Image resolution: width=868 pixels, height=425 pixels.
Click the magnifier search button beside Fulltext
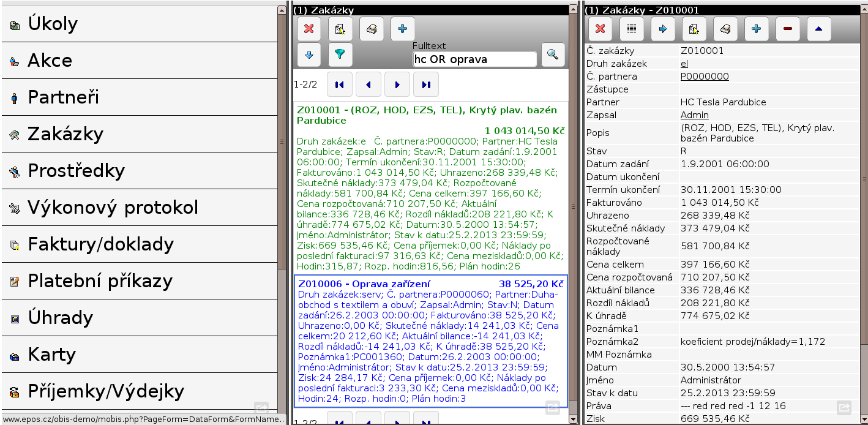point(552,55)
